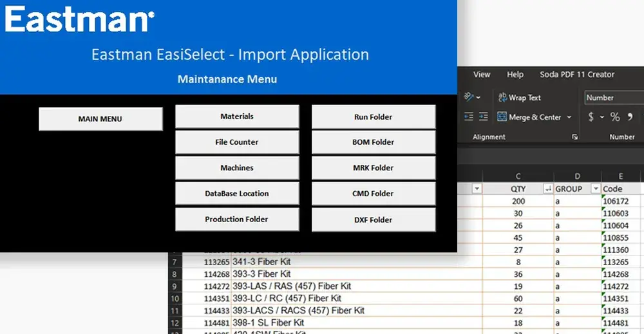Image resolution: width=644 pixels, height=334 pixels.
Task: Open the Materials maintenance button
Action: (x=237, y=116)
